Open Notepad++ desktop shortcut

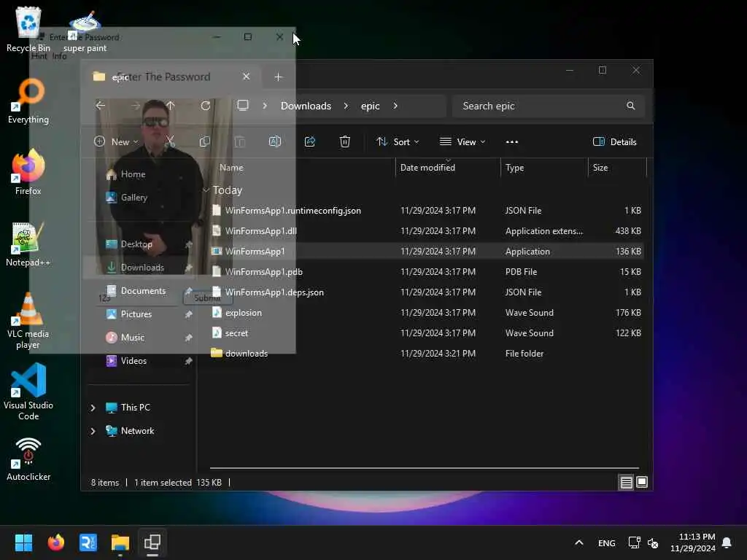[28, 244]
